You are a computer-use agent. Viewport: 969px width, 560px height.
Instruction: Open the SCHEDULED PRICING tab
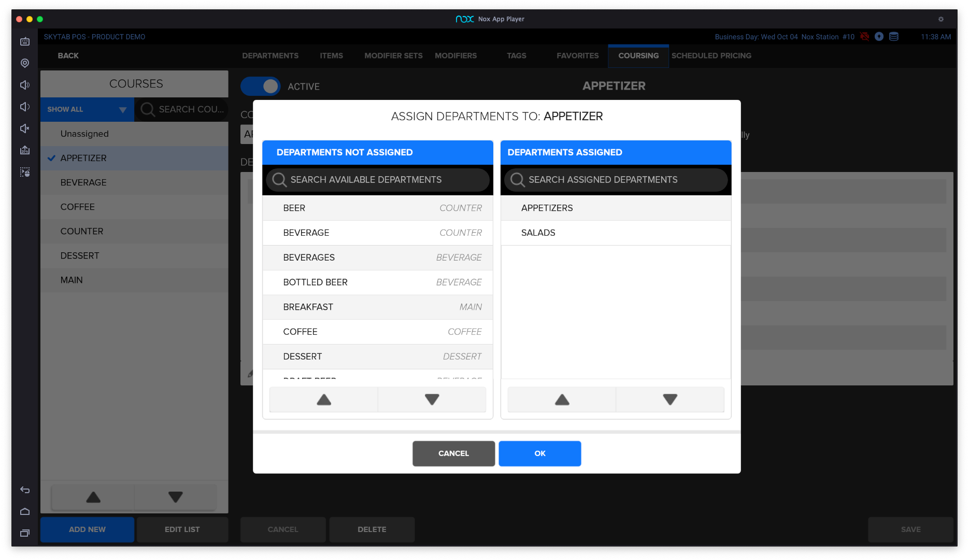(711, 55)
